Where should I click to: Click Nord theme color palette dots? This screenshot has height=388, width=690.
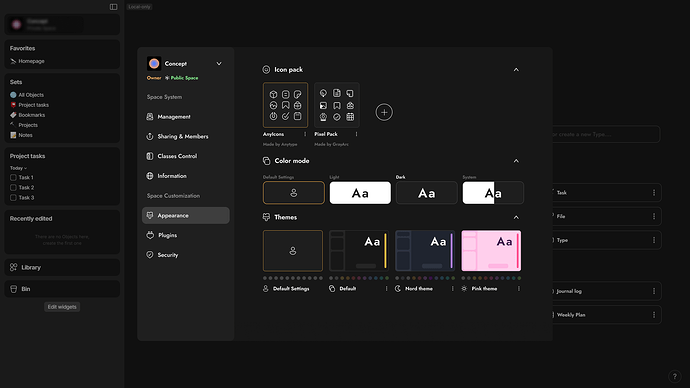click(x=425, y=278)
